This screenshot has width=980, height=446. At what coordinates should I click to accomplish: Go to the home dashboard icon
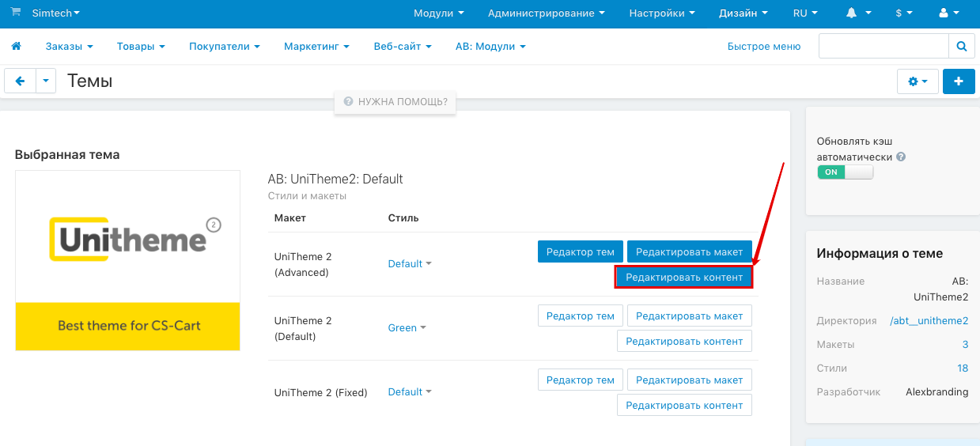pos(16,47)
